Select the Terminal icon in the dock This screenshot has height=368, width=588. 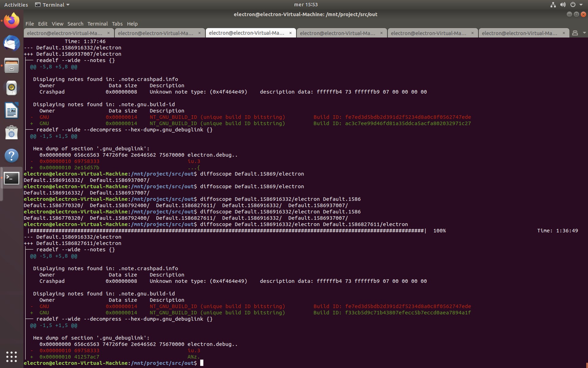tap(12, 178)
